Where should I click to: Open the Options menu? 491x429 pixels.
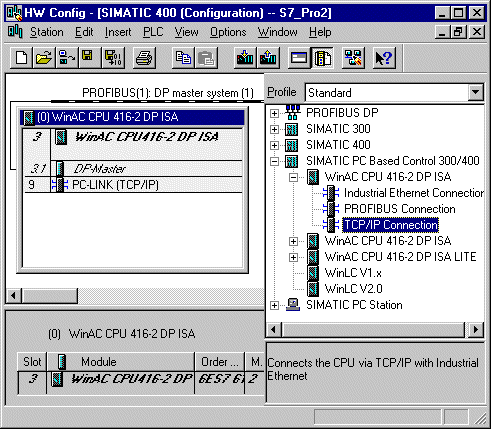(x=228, y=32)
